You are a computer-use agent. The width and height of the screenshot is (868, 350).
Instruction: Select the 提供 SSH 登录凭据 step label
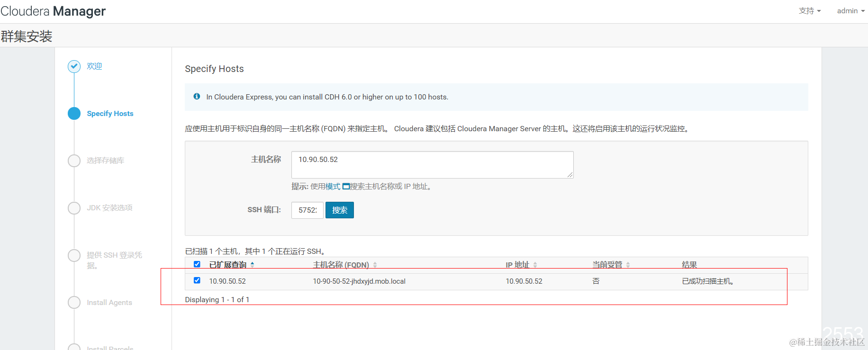click(x=114, y=260)
